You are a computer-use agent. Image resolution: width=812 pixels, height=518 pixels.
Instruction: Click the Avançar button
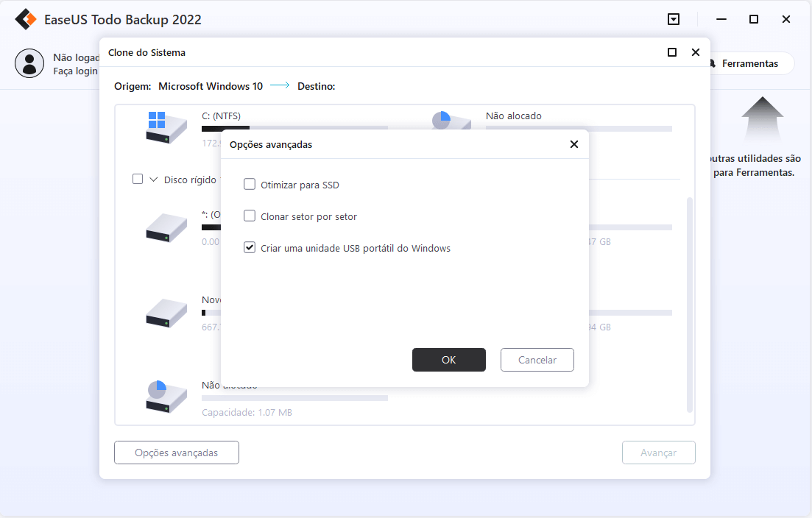coord(659,453)
